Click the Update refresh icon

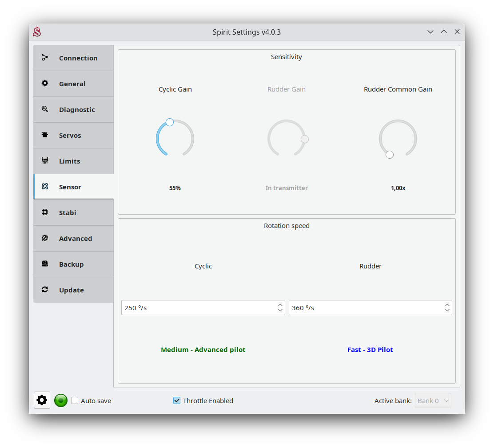44,290
